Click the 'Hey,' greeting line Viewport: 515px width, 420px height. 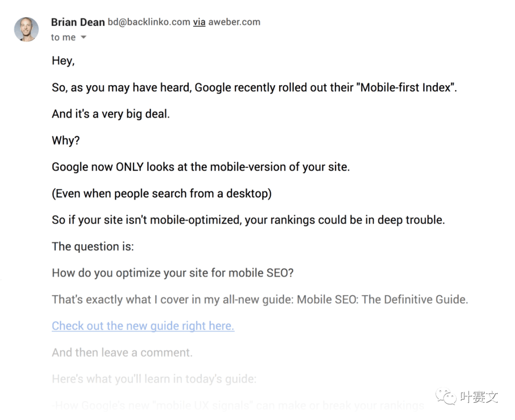63,61
